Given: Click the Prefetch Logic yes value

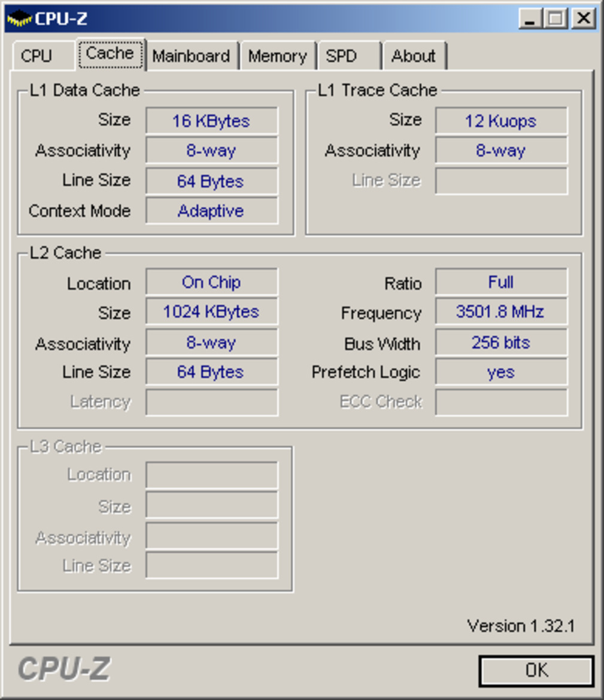Looking at the screenshot, I should (x=501, y=371).
